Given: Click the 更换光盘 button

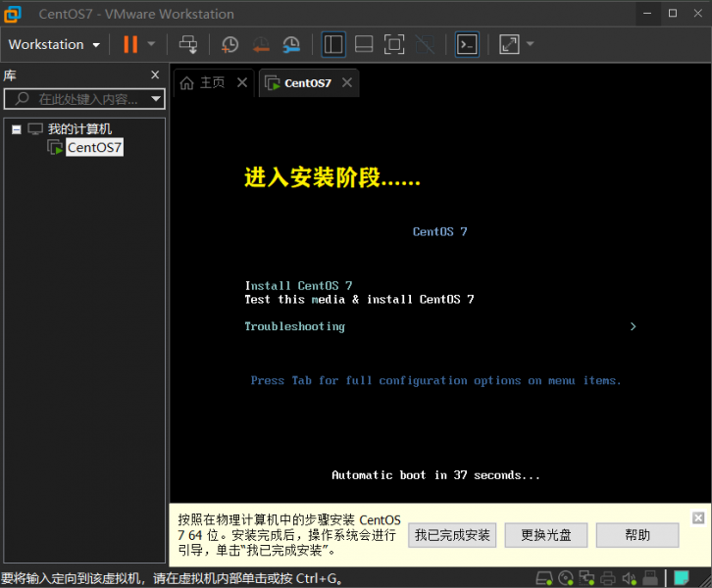Looking at the screenshot, I should tap(539, 535).
